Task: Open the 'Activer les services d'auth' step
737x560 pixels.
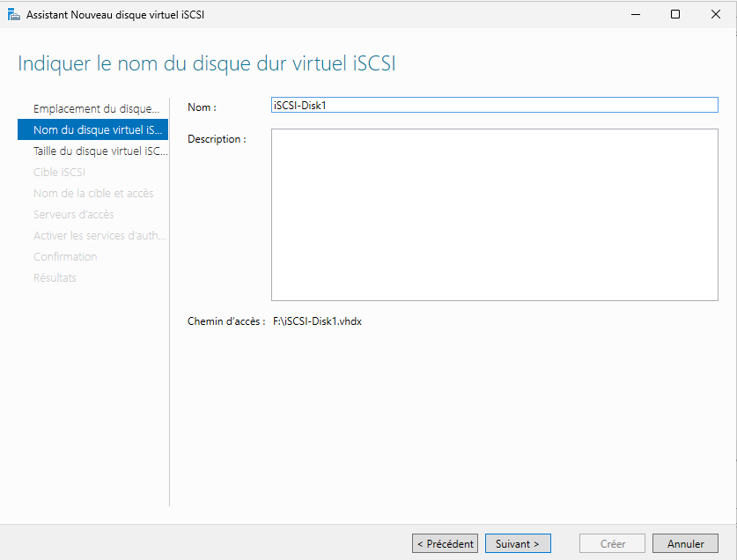Action: pos(99,235)
